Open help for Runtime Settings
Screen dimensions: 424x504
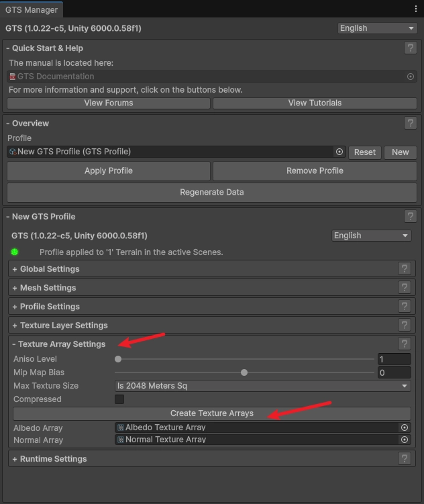405,458
